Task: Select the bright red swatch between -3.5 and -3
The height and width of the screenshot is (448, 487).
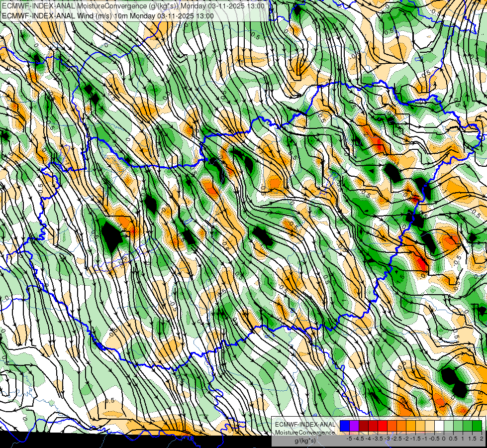Action: point(383,426)
